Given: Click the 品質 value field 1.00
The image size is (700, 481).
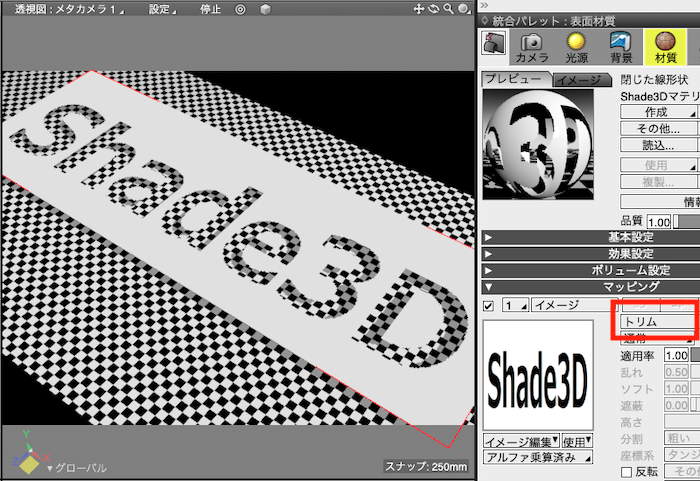Looking at the screenshot, I should click(x=659, y=222).
